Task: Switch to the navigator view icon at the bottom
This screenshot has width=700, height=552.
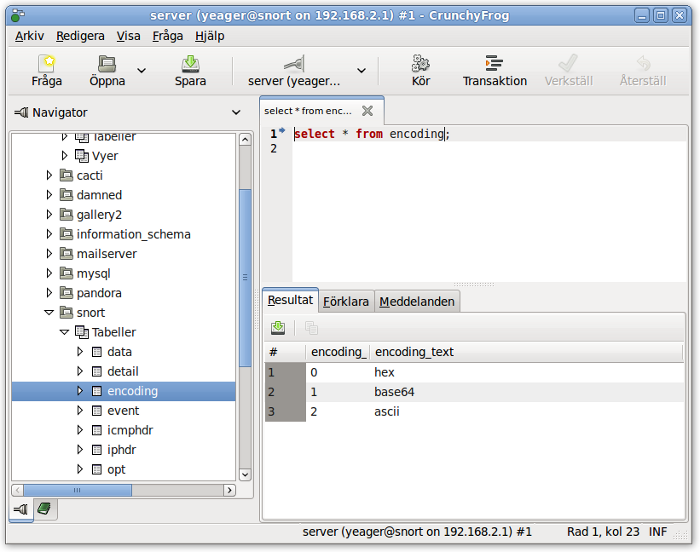Action: [21, 509]
